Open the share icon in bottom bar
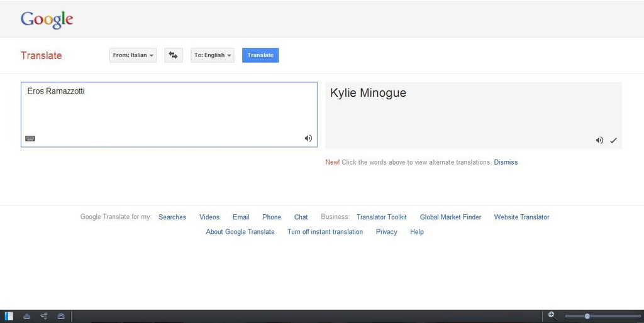Viewport: 644px width, 323px height. (x=44, y=316)
